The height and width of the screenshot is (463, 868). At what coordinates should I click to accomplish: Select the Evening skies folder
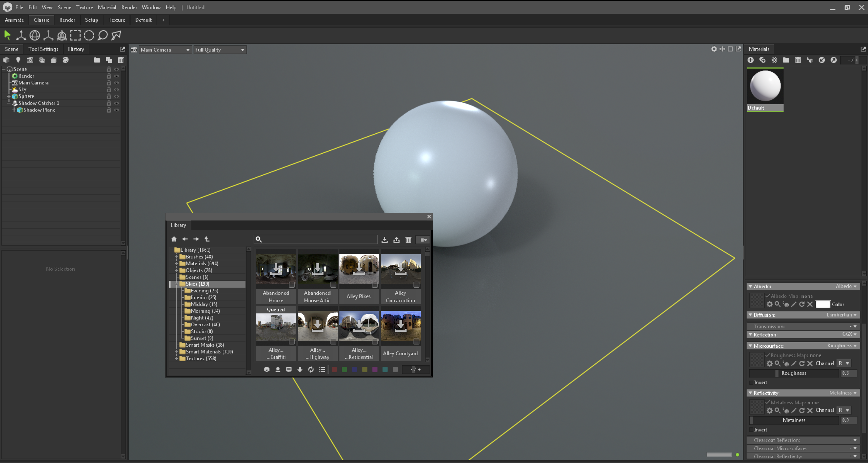pos(204,291)
